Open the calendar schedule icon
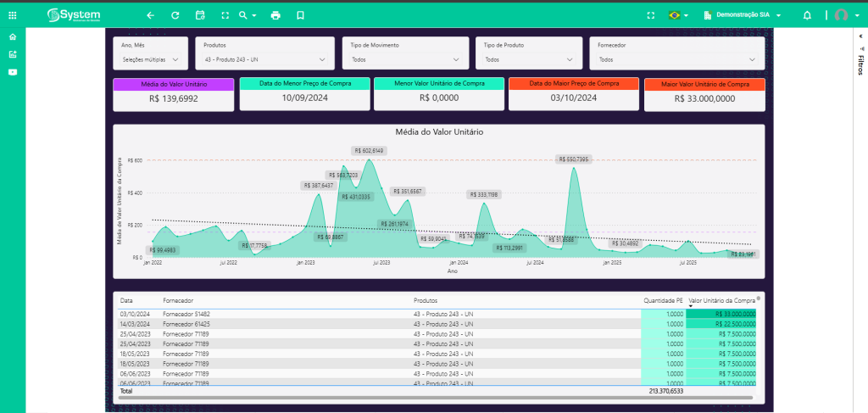868x413 pixels. pos(200,15)
